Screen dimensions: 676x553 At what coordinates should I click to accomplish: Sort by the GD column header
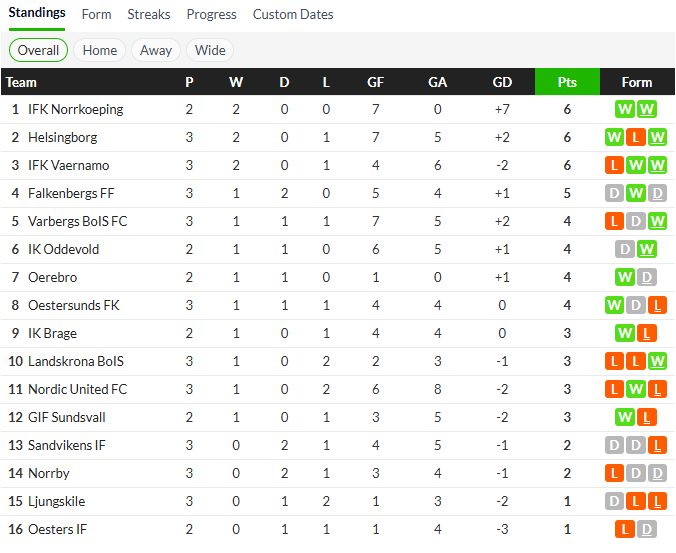tap(502, 82)
